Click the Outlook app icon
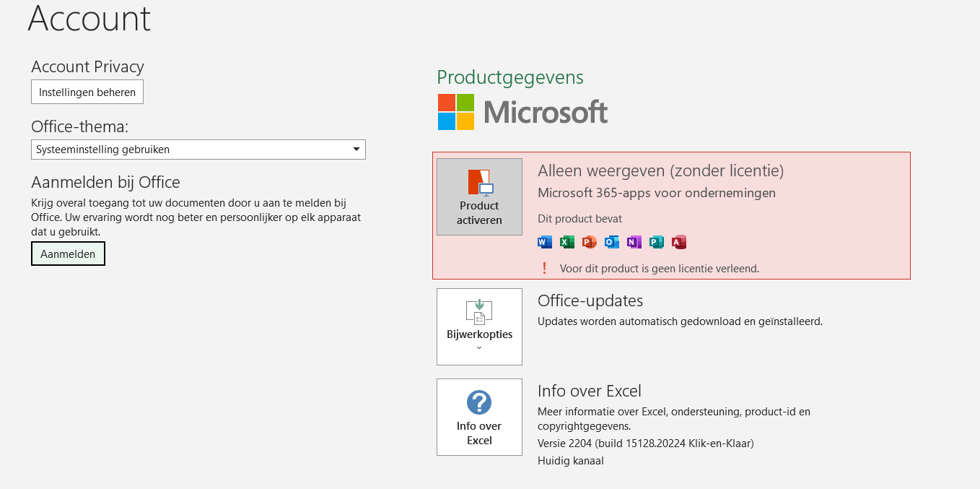980x489 pixels. (x=612, y=242)
